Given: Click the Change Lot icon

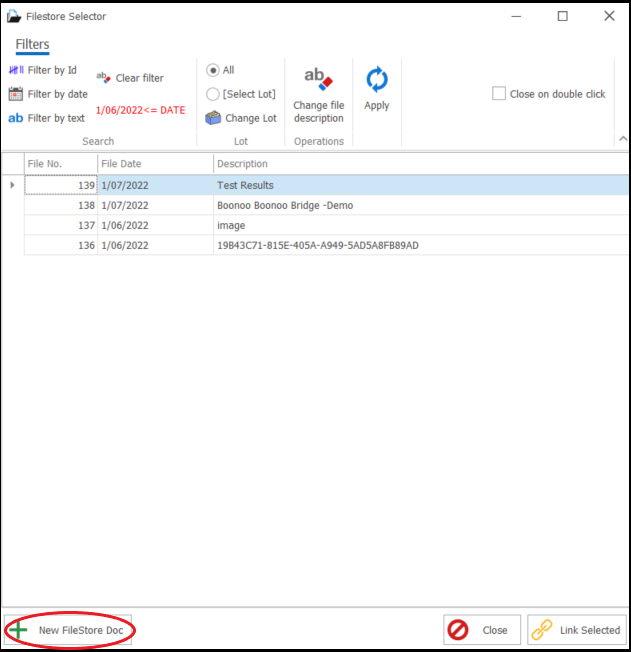Looking at the screenshot, I should [213, 118].
